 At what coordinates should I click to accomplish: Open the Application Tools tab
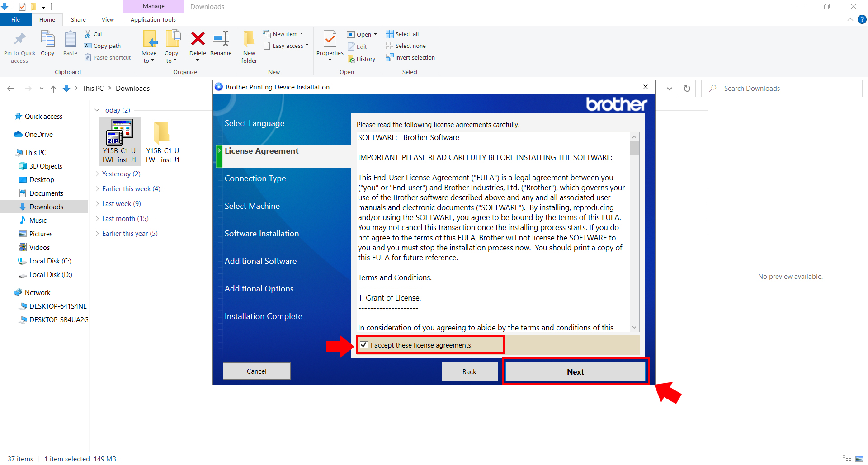[153, 19]
